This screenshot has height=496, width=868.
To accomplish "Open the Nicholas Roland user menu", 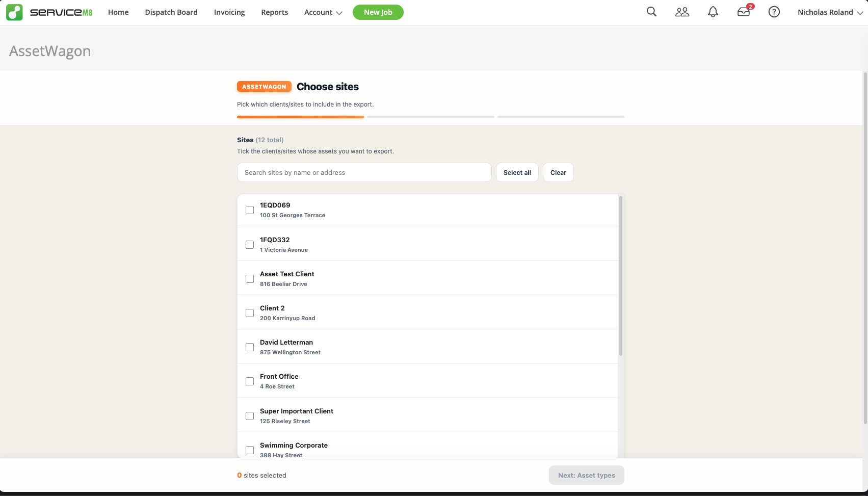I will pyautogui.click(x=830, y=12).
